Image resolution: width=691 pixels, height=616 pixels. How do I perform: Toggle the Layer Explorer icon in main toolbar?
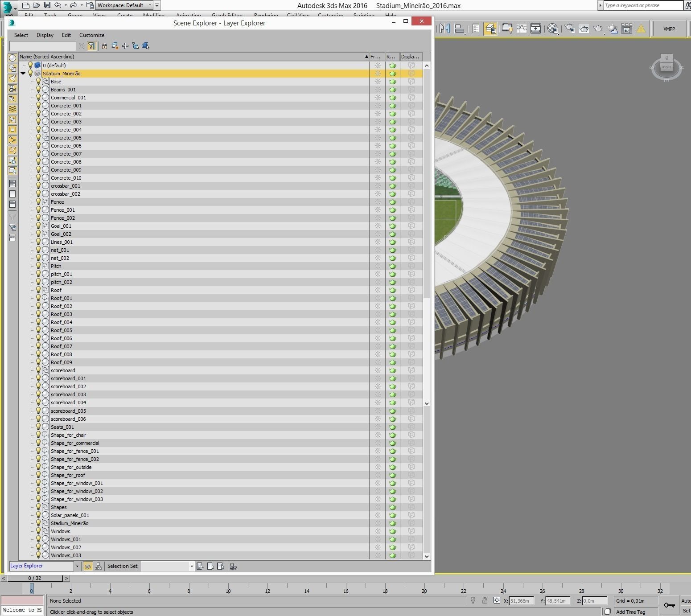point(490,29)
